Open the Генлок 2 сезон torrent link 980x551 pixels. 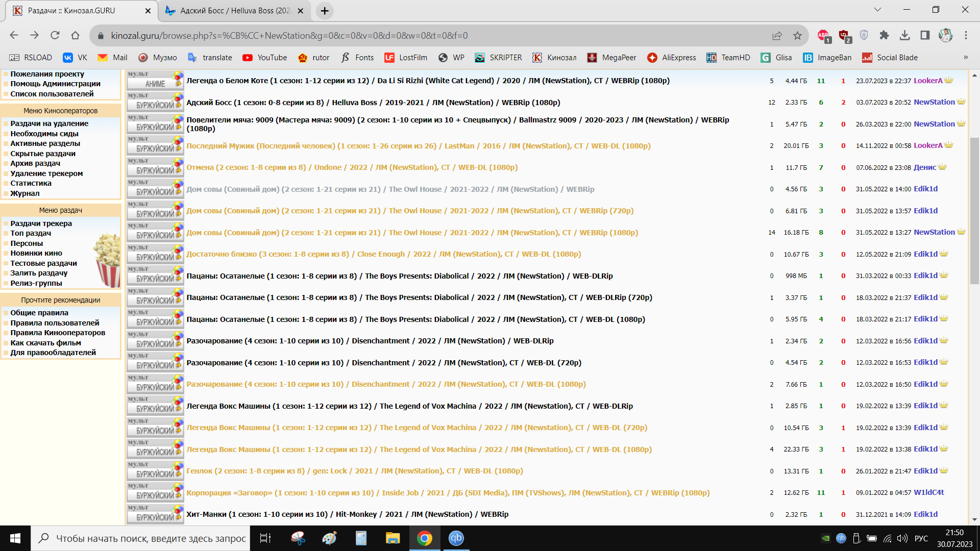[x=355, y=471]
